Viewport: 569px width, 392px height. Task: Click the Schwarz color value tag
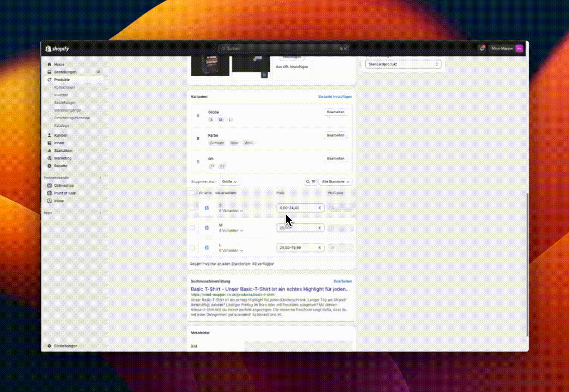(217, 143)
